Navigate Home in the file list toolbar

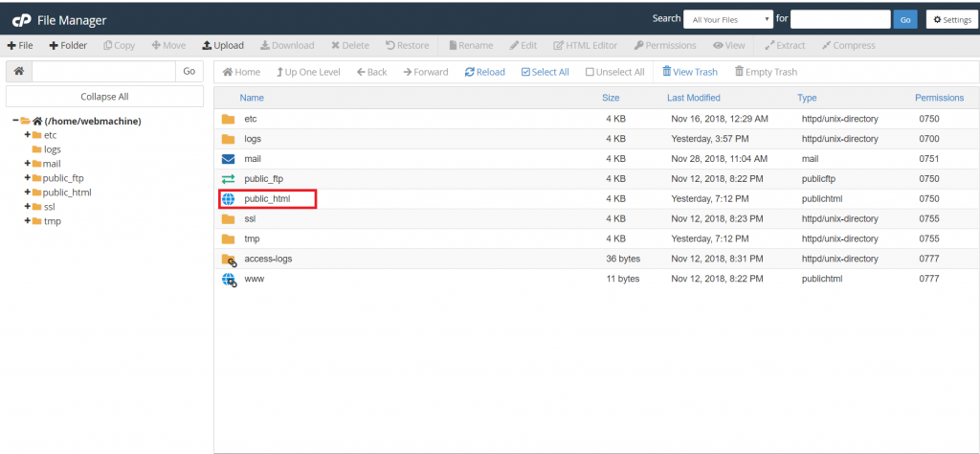(241, 72)
